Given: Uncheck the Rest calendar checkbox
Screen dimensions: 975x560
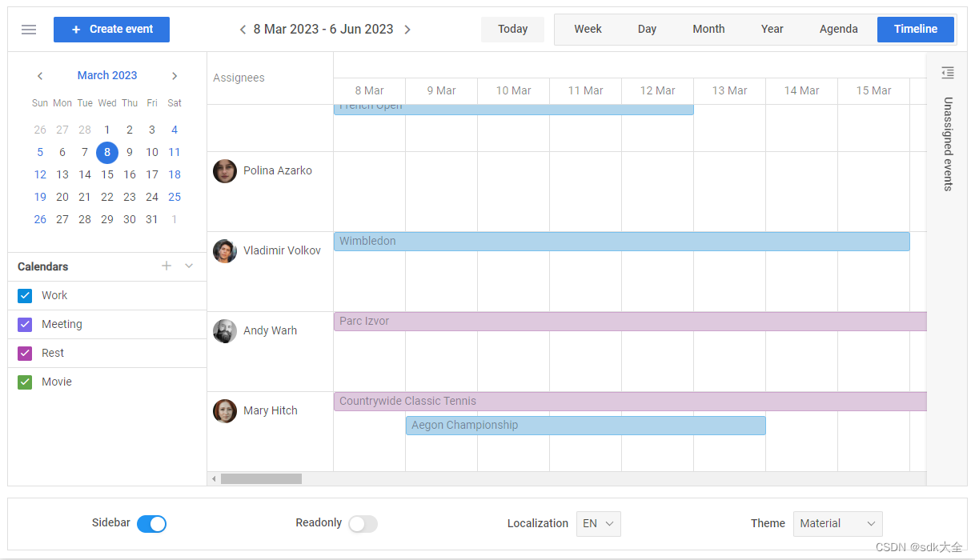Looking at the screenshot, I should [25, 354].
